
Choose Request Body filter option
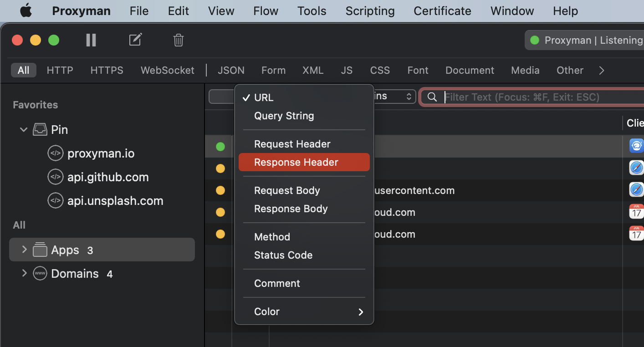click(304, 190)
